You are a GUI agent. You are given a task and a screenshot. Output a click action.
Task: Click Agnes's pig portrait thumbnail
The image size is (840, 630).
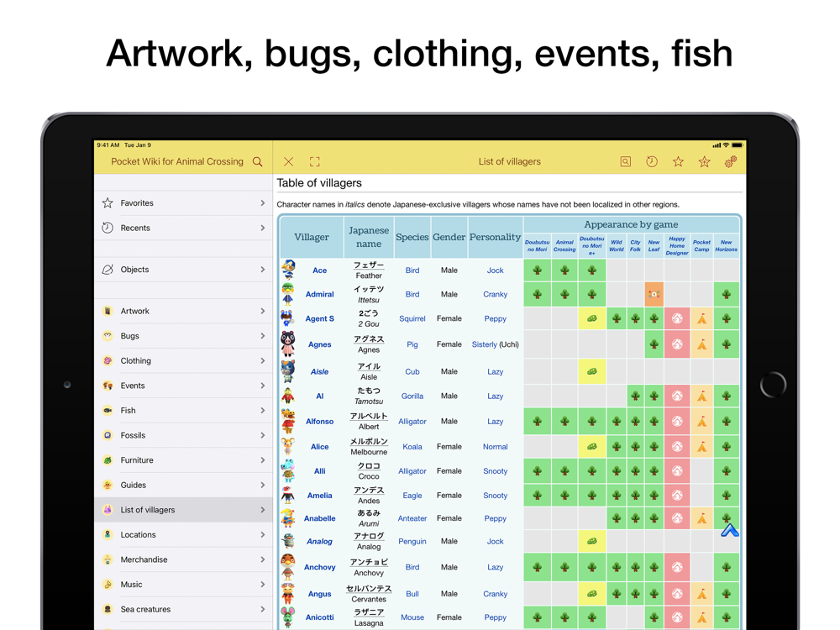[288, 344]
